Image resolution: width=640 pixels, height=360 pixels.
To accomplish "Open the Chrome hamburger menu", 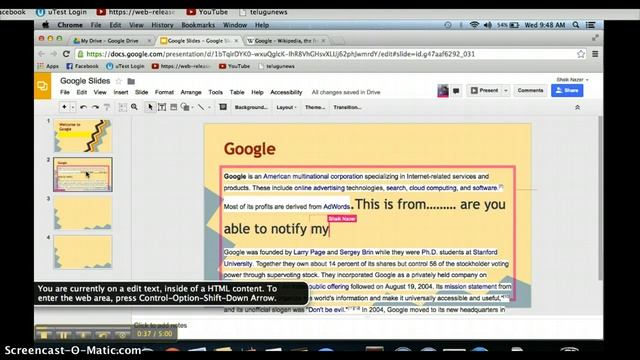I will pos(595,54).
